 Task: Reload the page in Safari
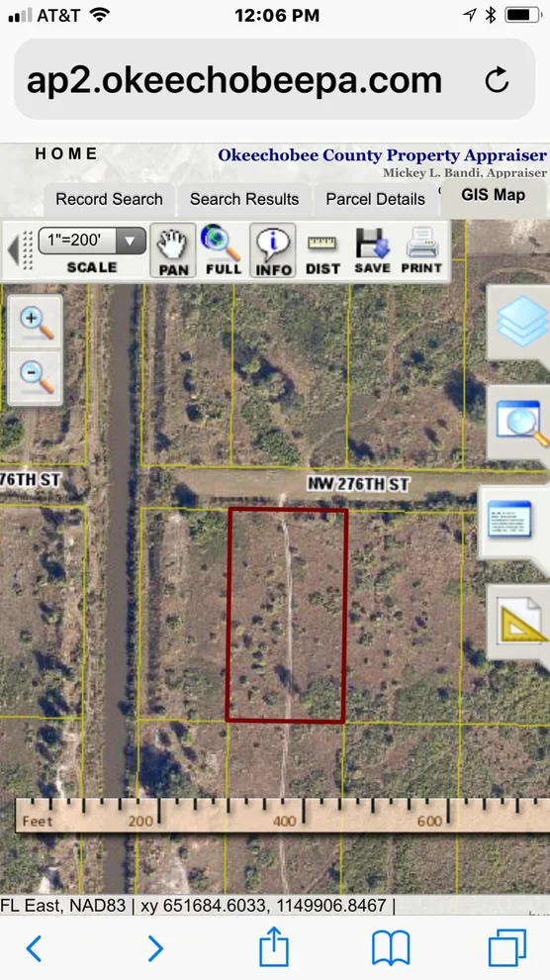pos(497,80)
